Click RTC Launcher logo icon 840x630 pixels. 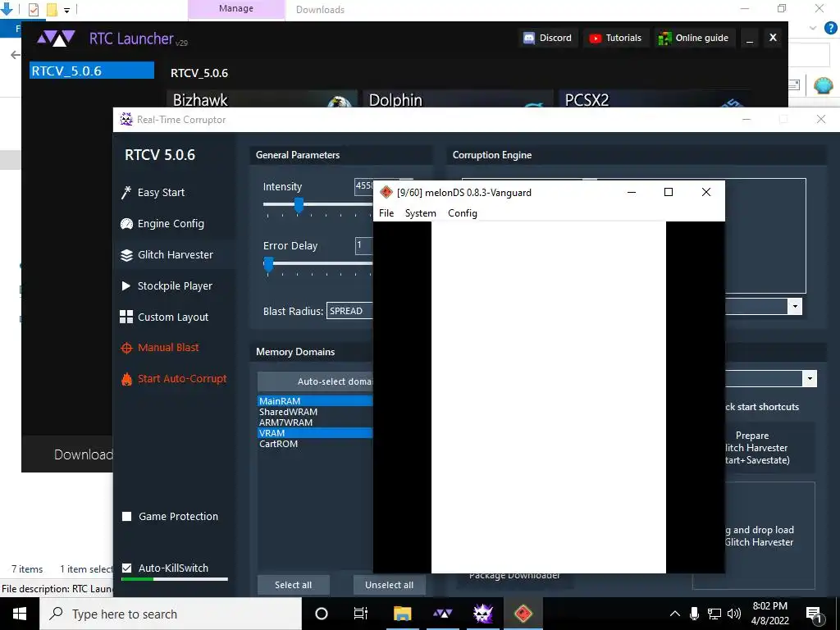(x=56, y=39)
